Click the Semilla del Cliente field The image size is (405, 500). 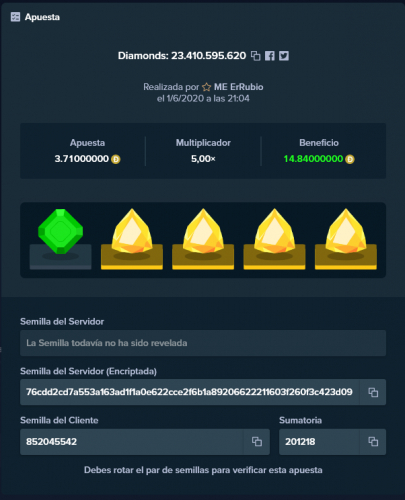coord(132,442)
